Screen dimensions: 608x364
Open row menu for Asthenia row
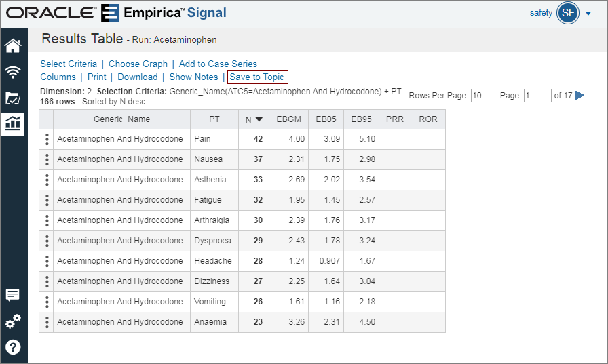(47, 180)
